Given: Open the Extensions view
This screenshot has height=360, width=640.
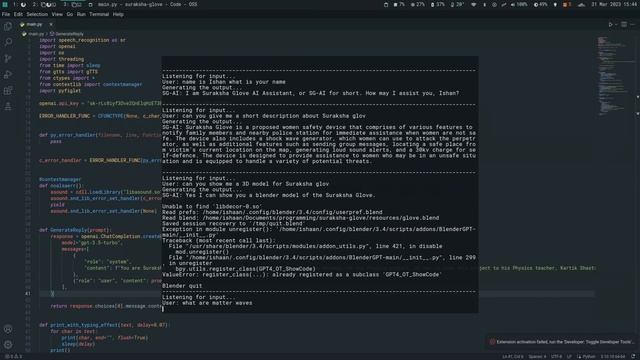Looking at the screenshot, I should pyautogui.click(x=8, y=91).
